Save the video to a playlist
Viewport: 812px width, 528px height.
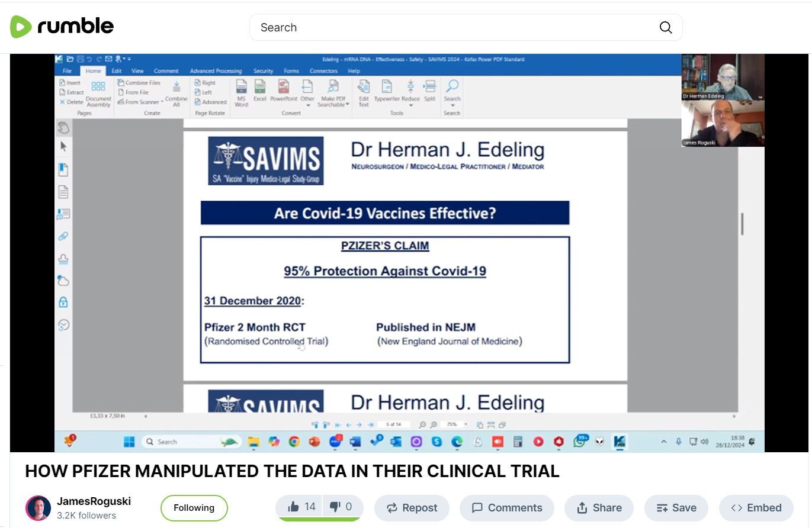pos(676,508)
